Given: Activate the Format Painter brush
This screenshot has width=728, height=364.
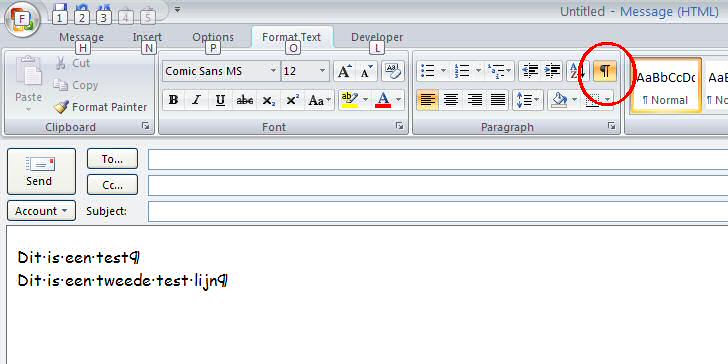Looking at the screenshot, I should coord(100,107).
